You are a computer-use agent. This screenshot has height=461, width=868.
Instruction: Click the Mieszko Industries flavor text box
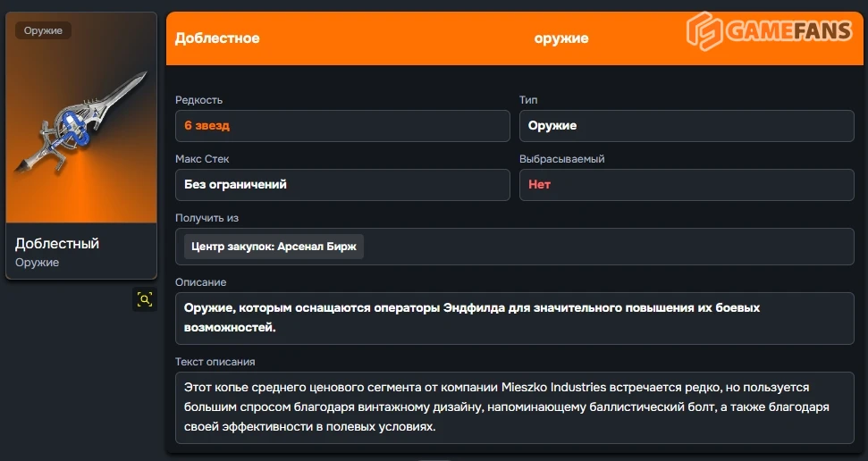click(515, 407)
